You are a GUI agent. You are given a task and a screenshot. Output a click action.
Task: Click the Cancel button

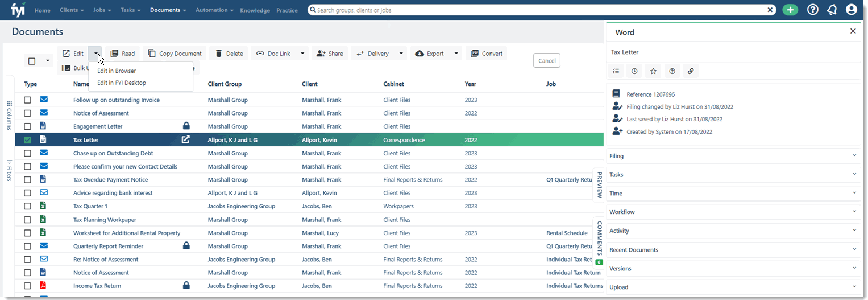point(547,60)
